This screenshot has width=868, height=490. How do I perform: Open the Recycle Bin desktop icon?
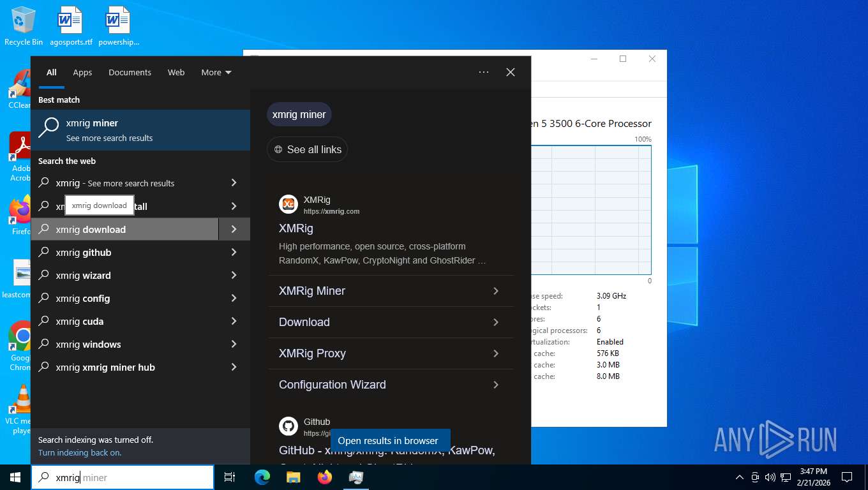pos(24,27)
